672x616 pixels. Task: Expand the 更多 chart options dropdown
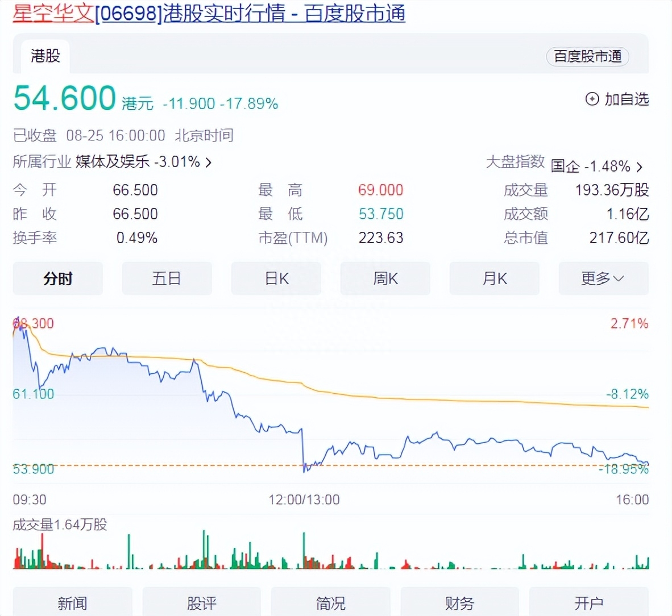[x=603, y=278]
